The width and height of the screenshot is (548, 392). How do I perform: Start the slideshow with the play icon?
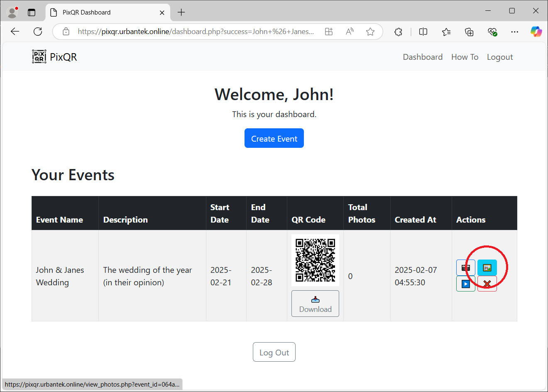point(465,284)
